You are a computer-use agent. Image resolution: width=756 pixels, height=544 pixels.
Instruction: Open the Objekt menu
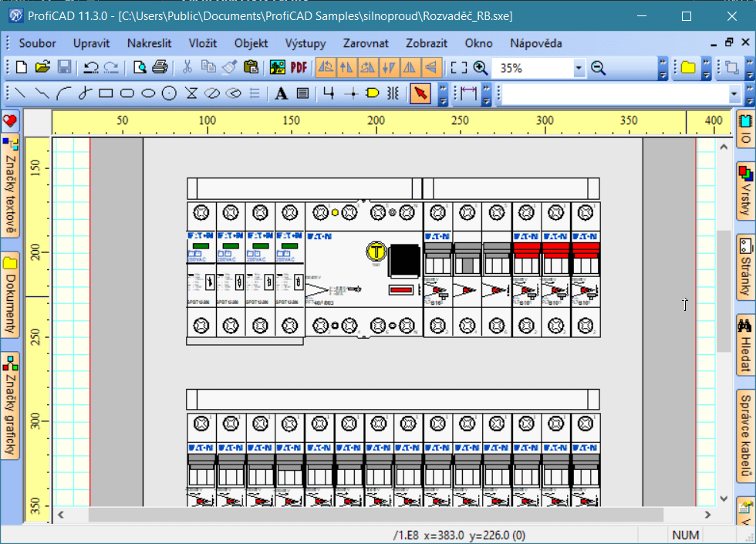click(251, 43)
